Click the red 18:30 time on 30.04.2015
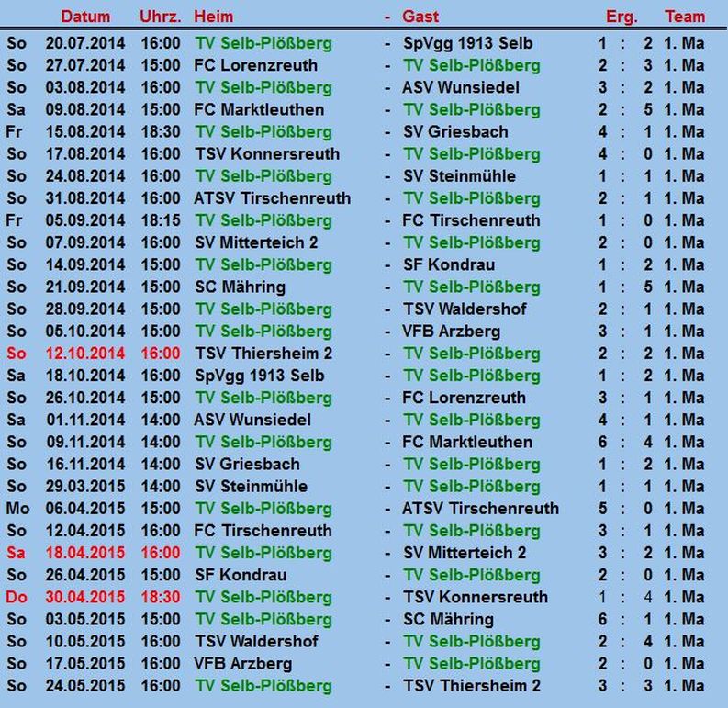Screen dimensions: 728x708 coord(161,597)
